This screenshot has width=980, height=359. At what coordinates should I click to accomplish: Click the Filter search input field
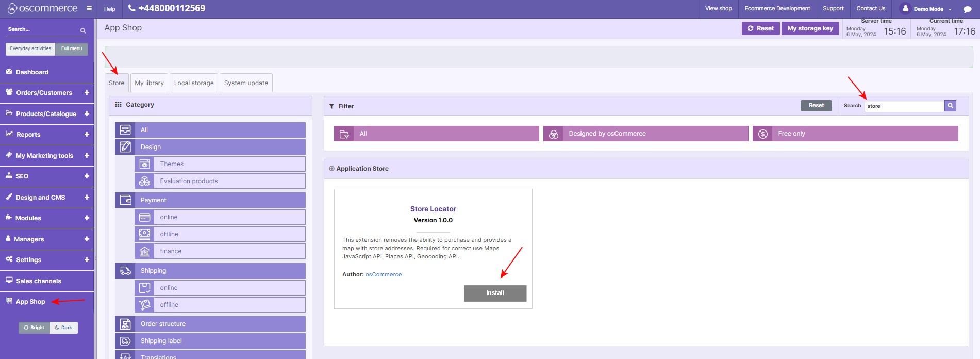point(904,106)
